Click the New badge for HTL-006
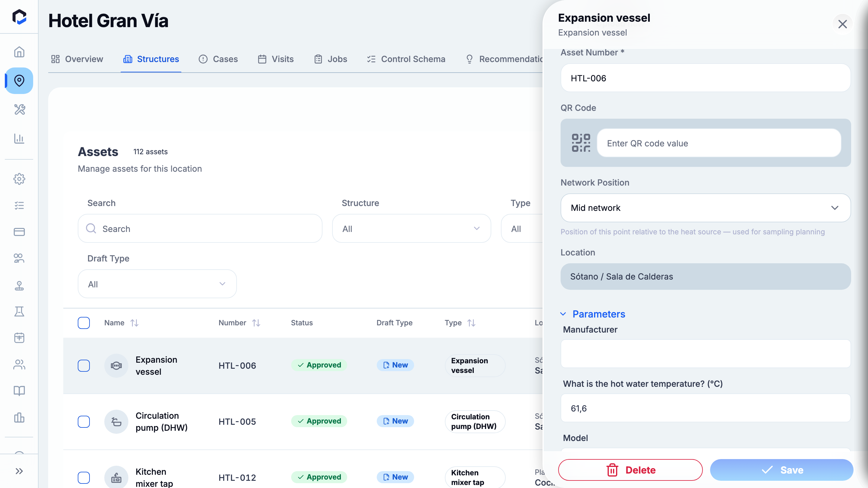 [395, 365]
